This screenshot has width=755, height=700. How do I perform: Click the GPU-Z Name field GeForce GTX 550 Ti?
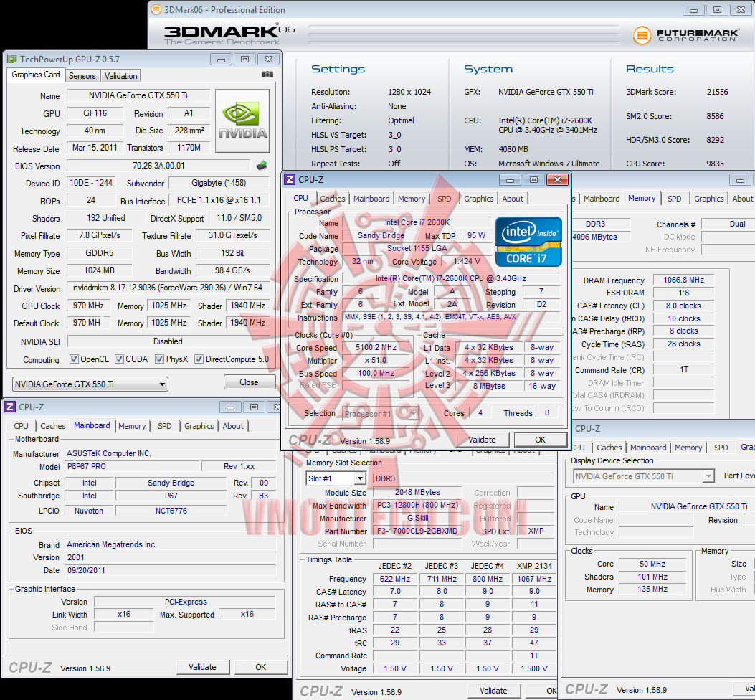(x=138, y=95)
